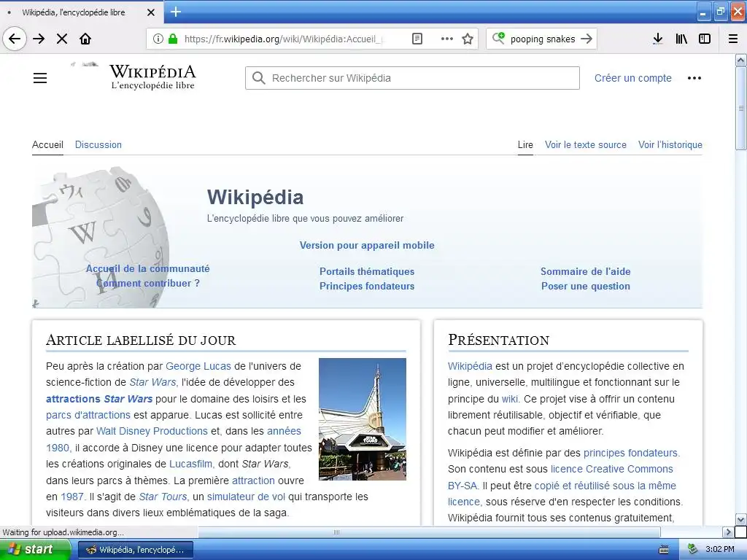Click the vertical scrollbar down arrow
The width and height of the screenshot is (747, 560).
(x=741, y=519)
